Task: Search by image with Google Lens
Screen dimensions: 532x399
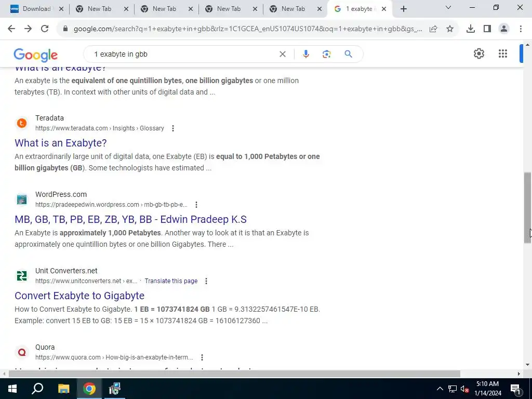Action: point(326,54)
